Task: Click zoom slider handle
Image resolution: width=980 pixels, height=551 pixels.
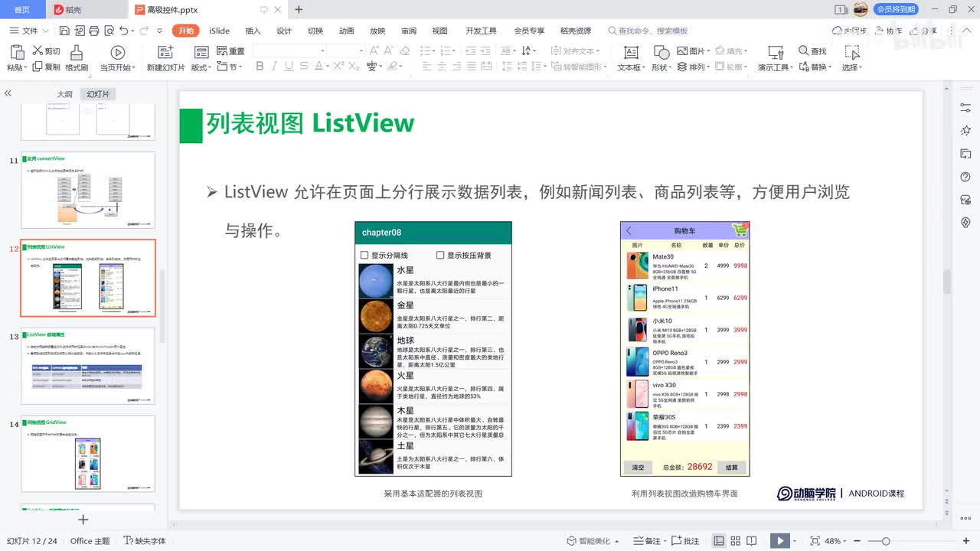Action: click(x=886, y=541)
